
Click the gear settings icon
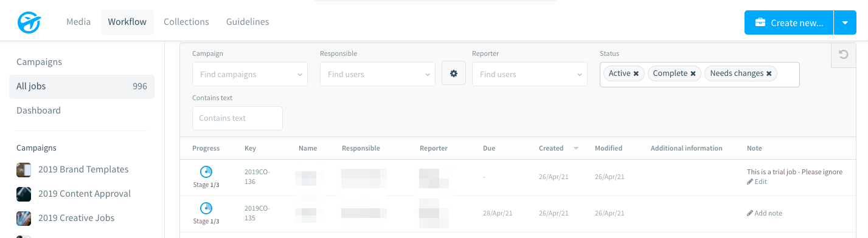point(454,73)
